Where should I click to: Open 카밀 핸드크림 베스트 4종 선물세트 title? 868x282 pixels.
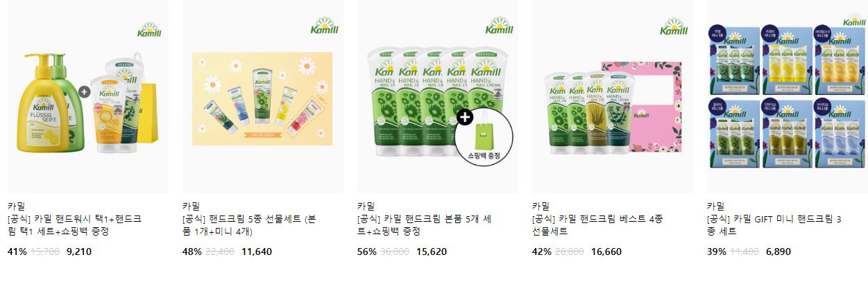pyautogui.click(x=597, y=225)
